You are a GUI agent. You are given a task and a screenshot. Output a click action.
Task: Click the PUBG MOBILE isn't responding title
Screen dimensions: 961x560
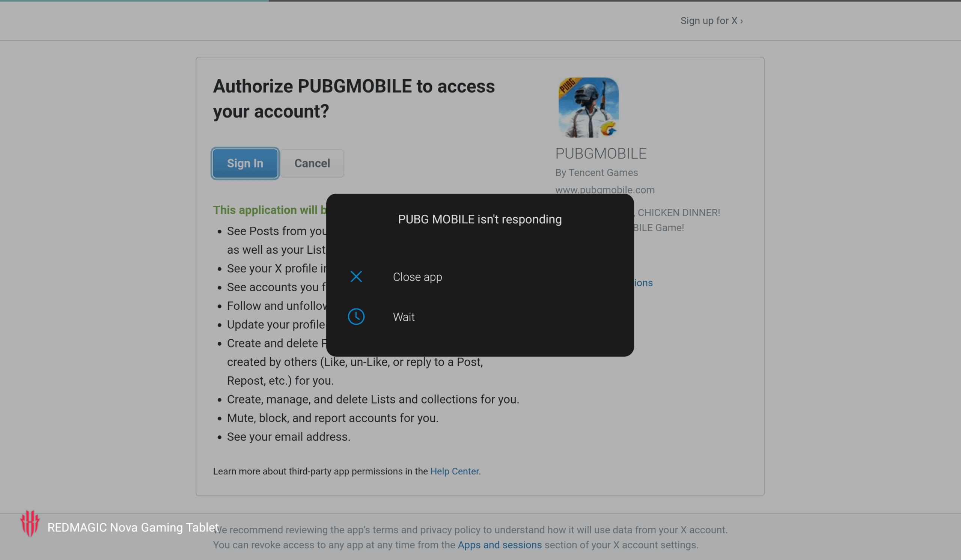[480, 219]
